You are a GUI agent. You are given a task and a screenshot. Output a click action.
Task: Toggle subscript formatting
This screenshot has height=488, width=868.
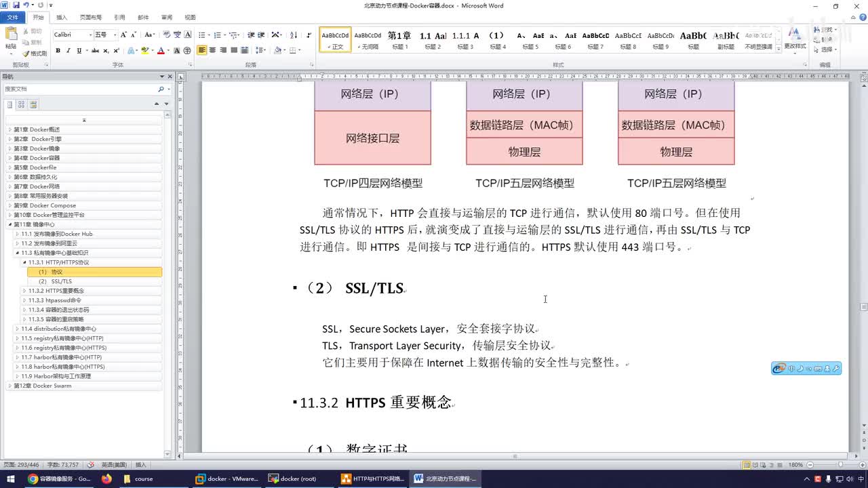(x=106, y=51)
